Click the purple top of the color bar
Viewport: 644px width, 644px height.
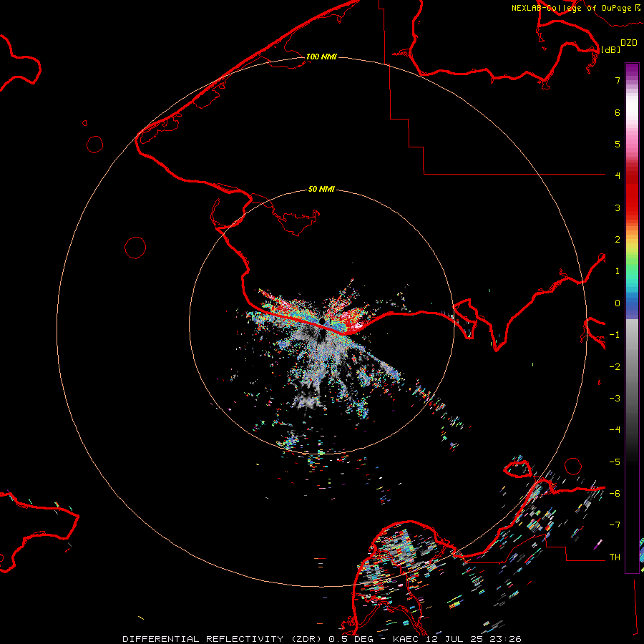[632, 70]
